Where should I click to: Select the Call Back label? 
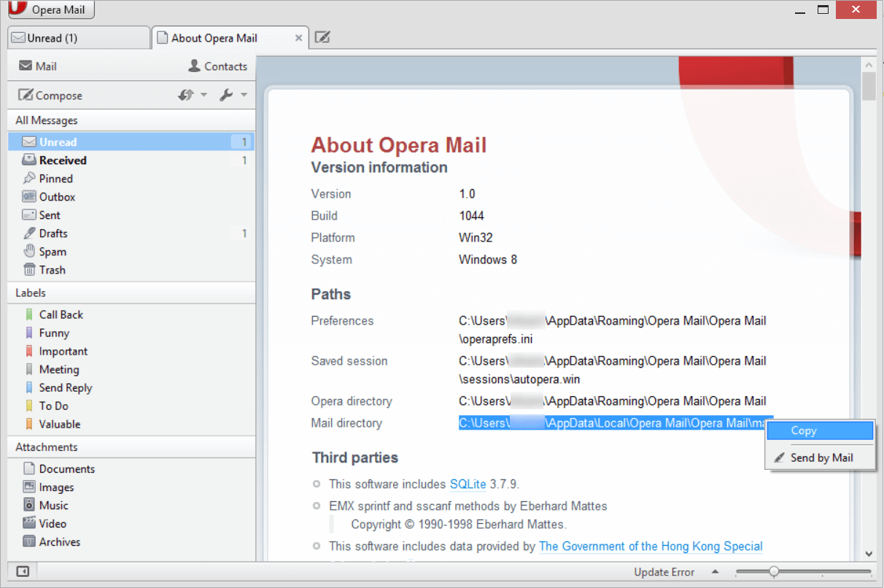(131, 314)
